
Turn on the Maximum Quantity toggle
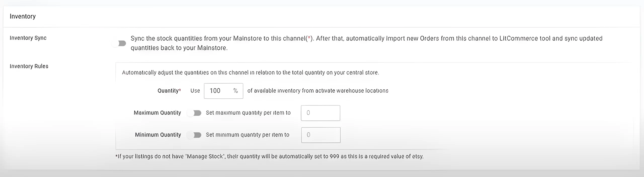pos(194,113)
